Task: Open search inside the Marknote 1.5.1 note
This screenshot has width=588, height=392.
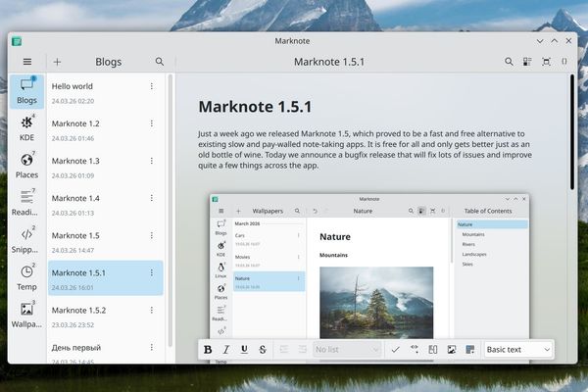Action: [509, 62]
